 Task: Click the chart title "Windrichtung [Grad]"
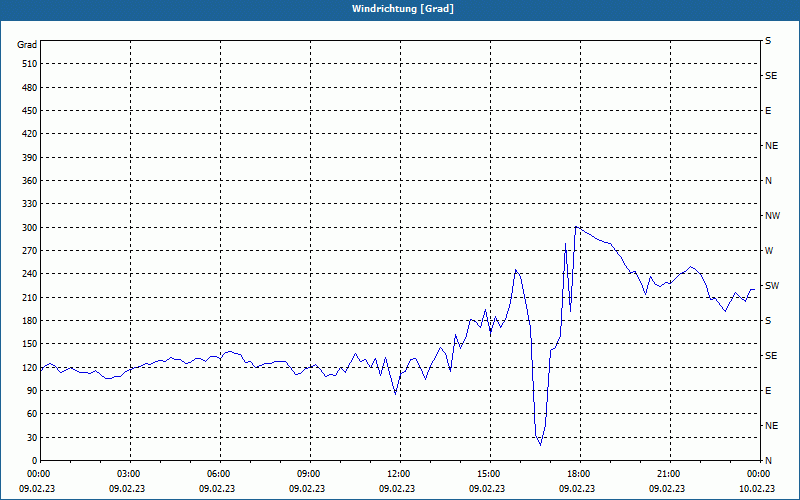click(403, 9)
